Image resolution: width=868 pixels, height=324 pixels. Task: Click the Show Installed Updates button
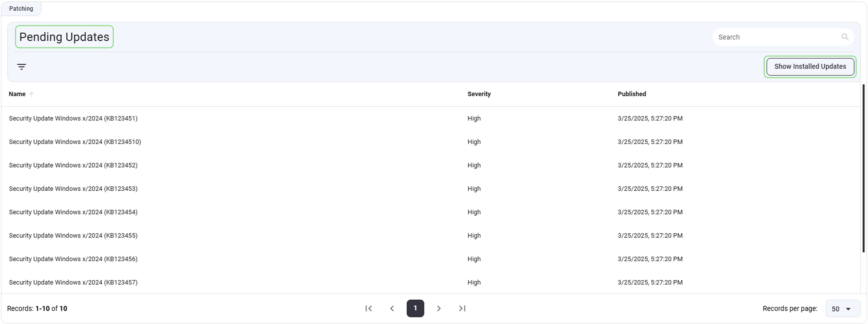(x=810, y=66)
